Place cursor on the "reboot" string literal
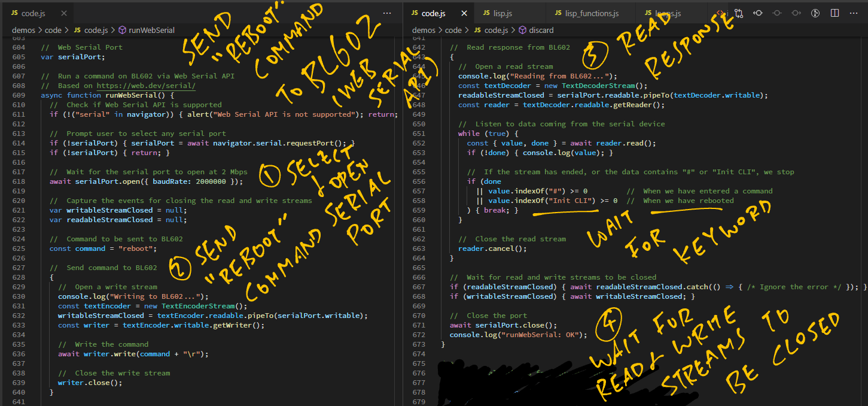This screenshot has width=868, height=406. point(138,249)
